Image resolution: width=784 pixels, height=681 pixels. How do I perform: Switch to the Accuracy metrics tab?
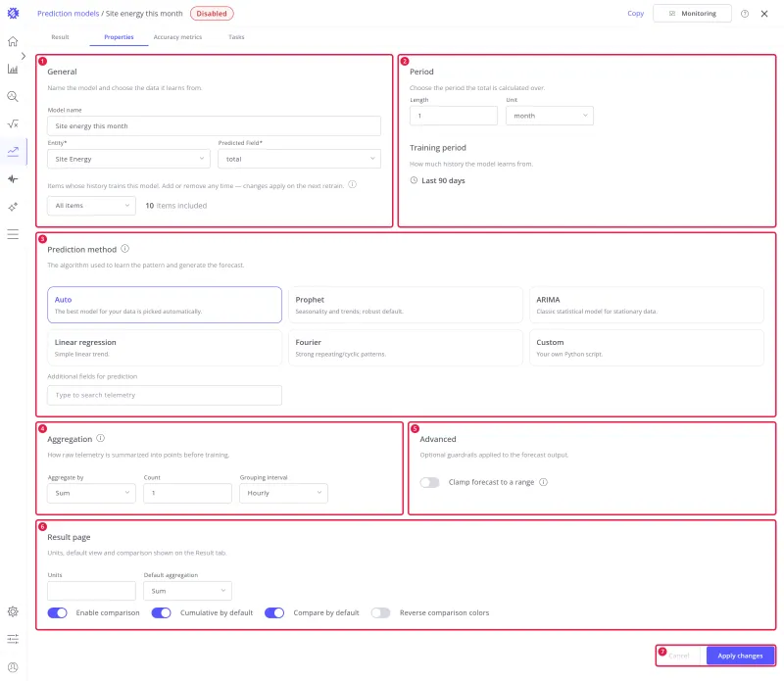pyautogui.click(x=177, y=37)
